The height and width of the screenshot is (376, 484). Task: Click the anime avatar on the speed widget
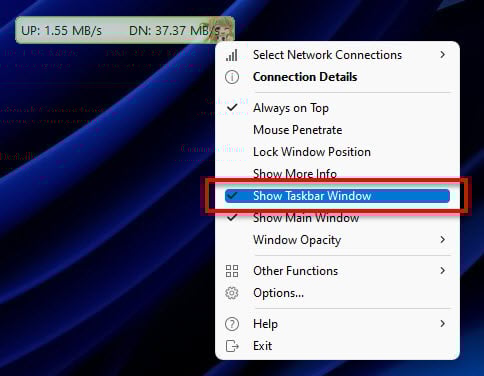pos(220,31)
